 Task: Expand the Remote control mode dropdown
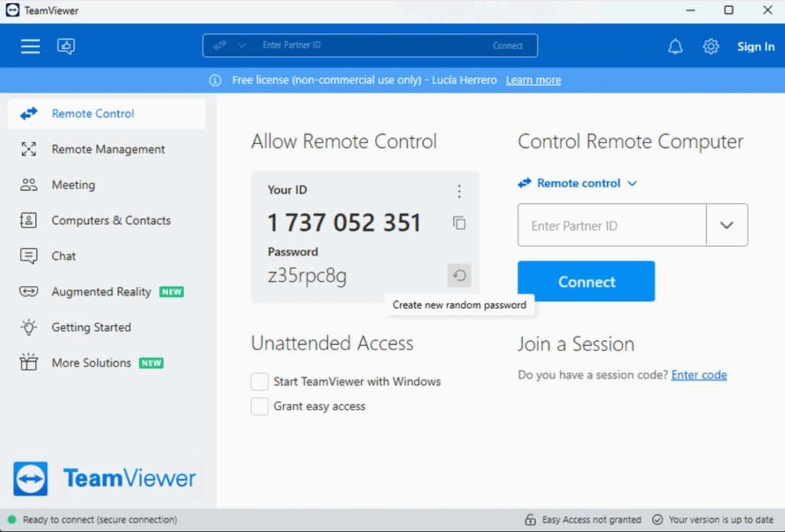[x=632, y=183]
